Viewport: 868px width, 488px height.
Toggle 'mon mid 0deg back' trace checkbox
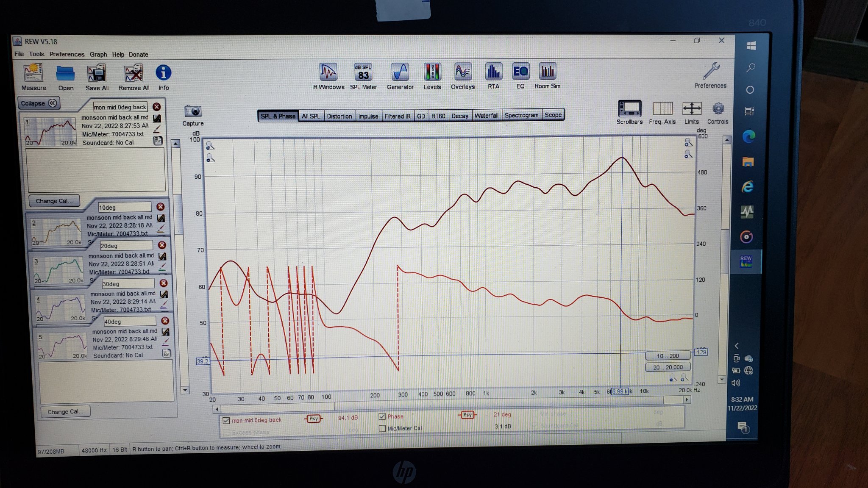226,421
